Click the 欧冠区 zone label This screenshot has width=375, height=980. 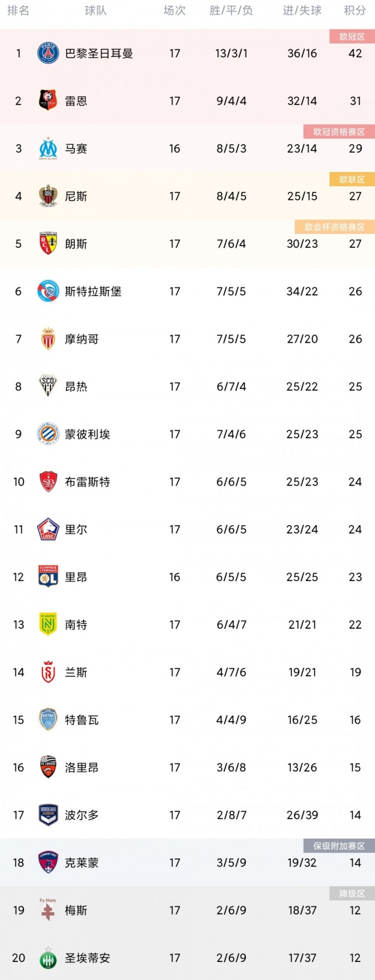tap(352, 37)
